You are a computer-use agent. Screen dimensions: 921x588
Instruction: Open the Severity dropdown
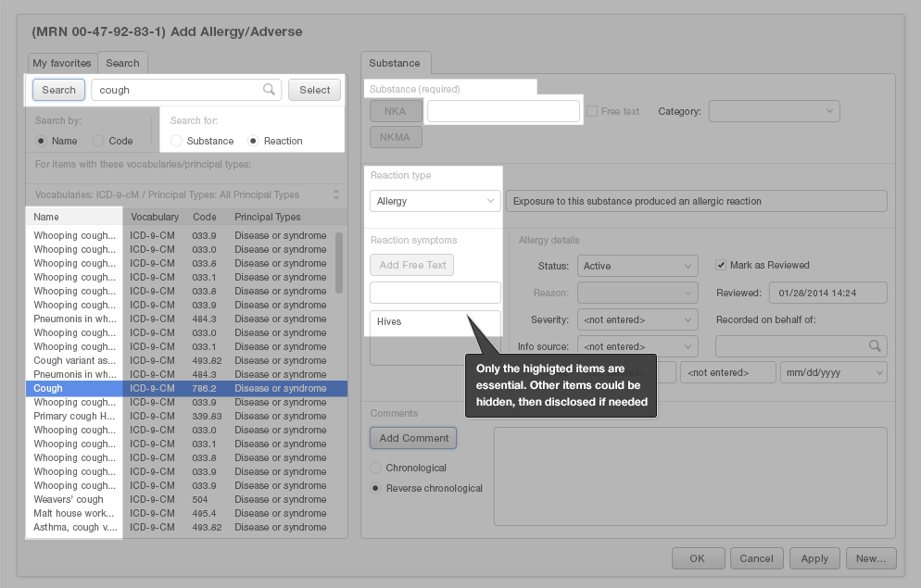[637, 319]
